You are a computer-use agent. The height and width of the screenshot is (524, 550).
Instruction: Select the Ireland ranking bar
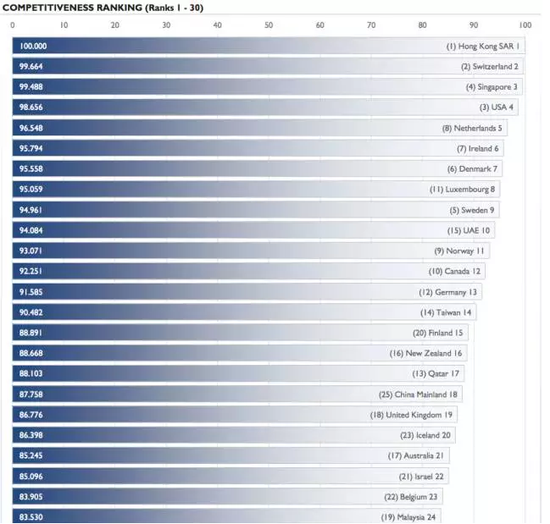tap(258, 148)
